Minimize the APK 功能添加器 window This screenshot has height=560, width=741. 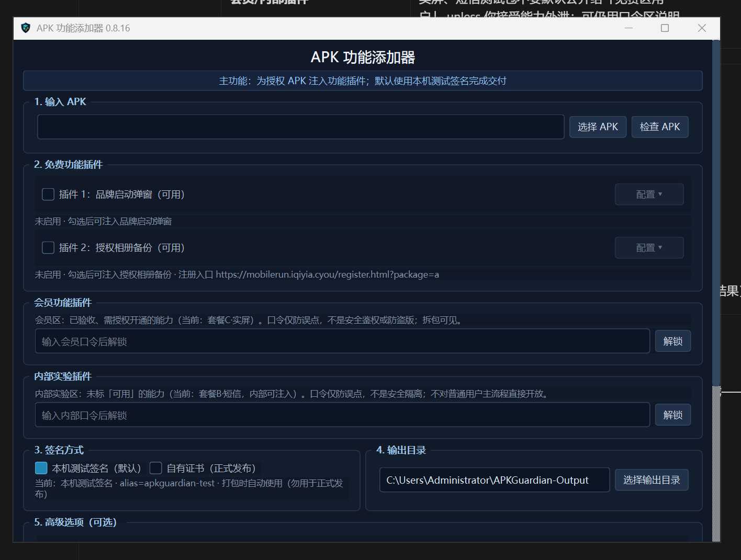tap(629, 28)
